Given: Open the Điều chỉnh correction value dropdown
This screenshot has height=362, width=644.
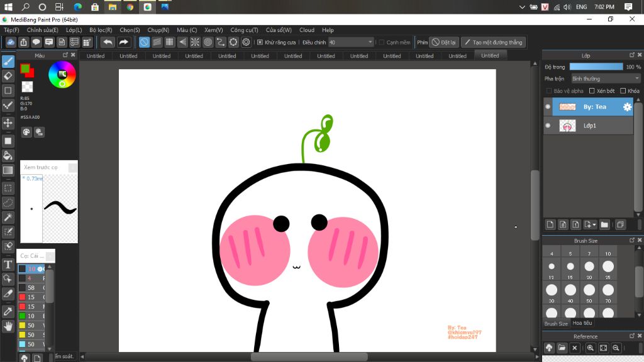Looking at the screenshot, I should pos(351,42).
